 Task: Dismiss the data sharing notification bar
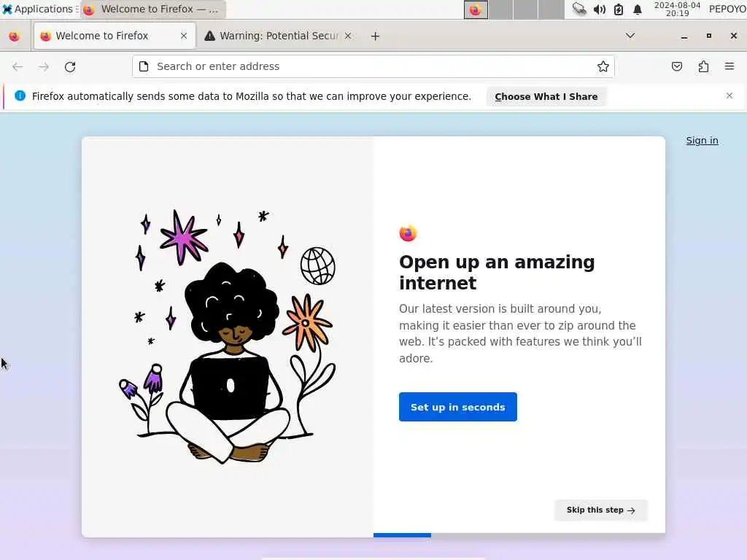coord(729,96)
